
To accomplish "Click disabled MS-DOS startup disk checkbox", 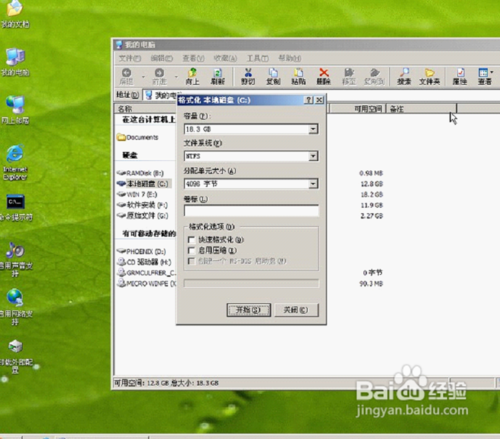I will point(191,261).
